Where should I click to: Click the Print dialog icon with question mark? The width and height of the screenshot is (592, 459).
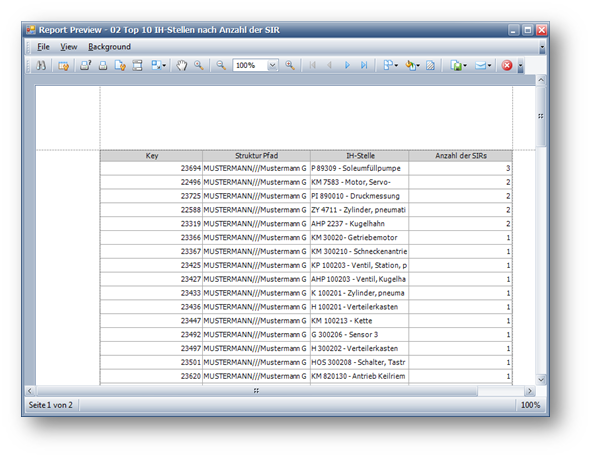[x=86, y=65]
